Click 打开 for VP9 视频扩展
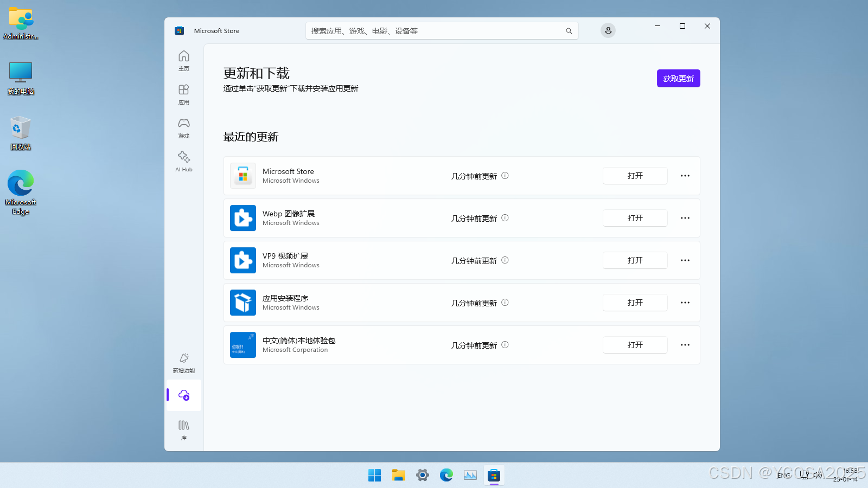Viewport: 868px width, 488px height. (635, 260)
